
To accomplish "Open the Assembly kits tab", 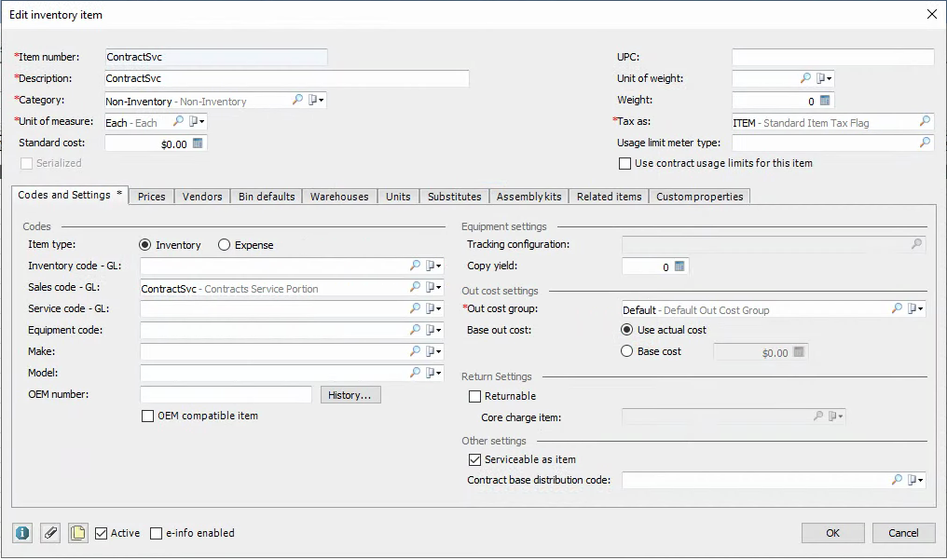I will tap(529, 197).
